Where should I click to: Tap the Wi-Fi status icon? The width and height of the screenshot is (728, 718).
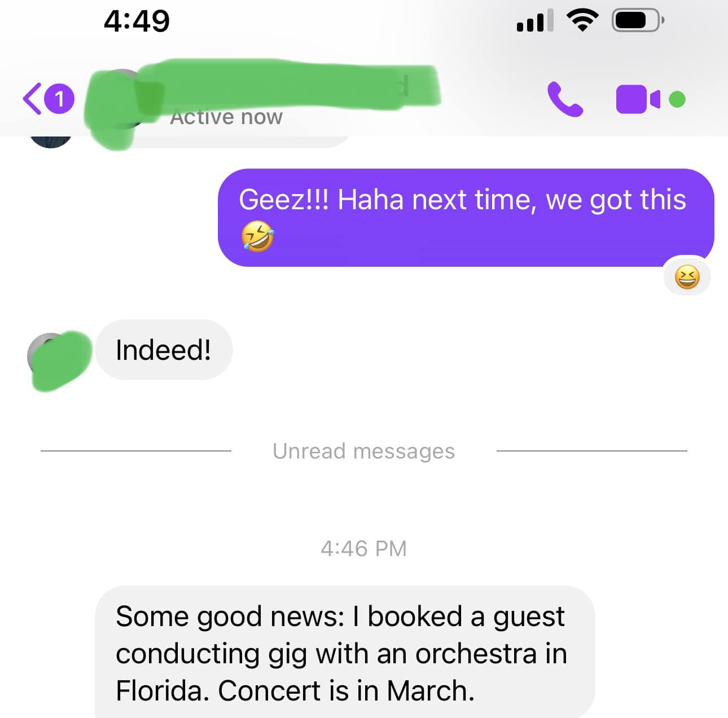click(x=582, y=21)
